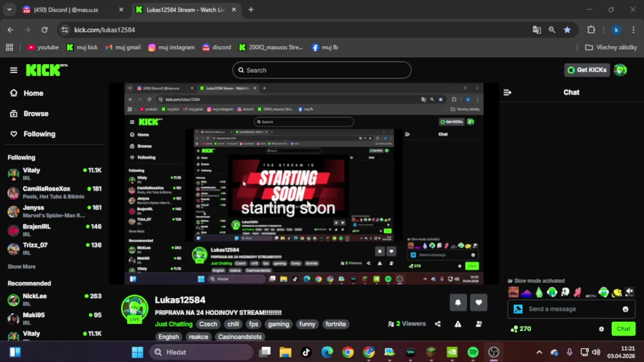Open OBS Studio from the taskbar

tap(494, 352)
